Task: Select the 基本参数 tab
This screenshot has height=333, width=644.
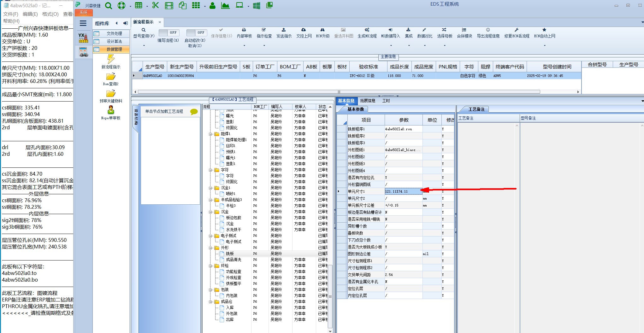Action: pos(356,109)
